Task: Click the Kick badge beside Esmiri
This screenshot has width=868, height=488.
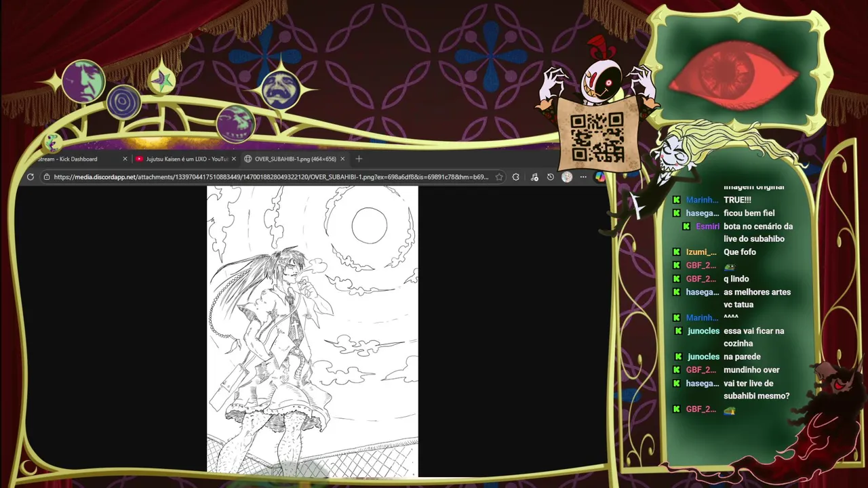Action: point(686,226)
